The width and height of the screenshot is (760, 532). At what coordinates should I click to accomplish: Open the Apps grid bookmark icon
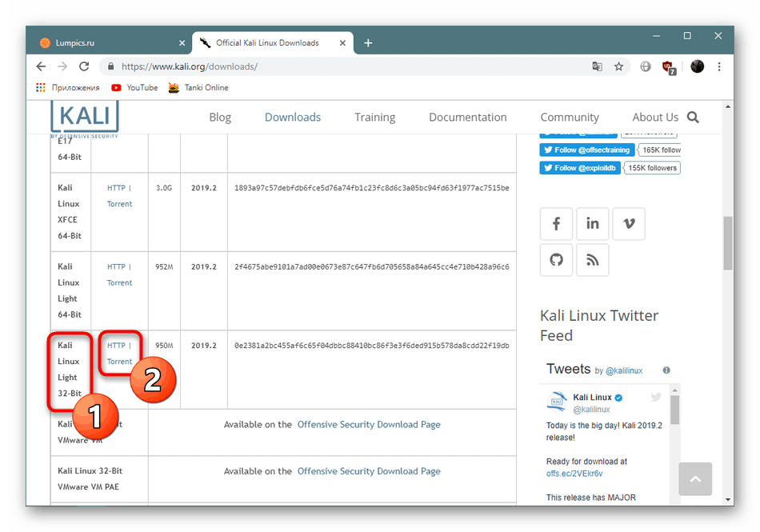tap(41, 87)
